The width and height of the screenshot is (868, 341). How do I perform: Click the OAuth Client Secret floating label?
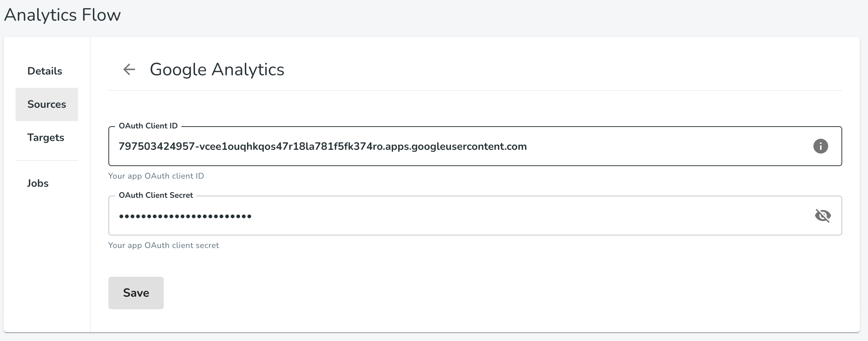(156, 195)
